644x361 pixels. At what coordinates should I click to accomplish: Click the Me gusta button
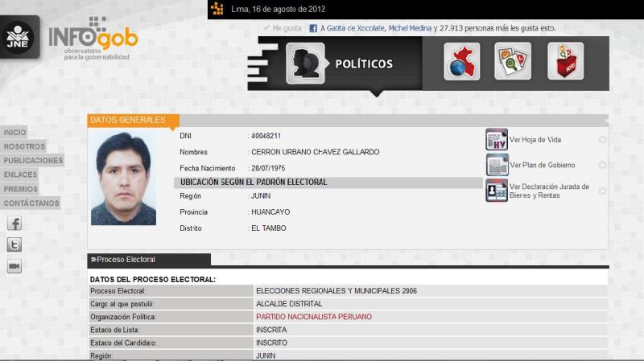283,28
